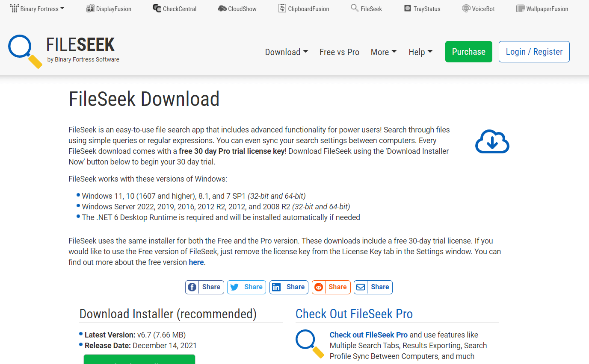Click the .NET 6 Desktop Runtime requirement line
Image resolution: width=589 pixels, height=364 pixels.
221,217
